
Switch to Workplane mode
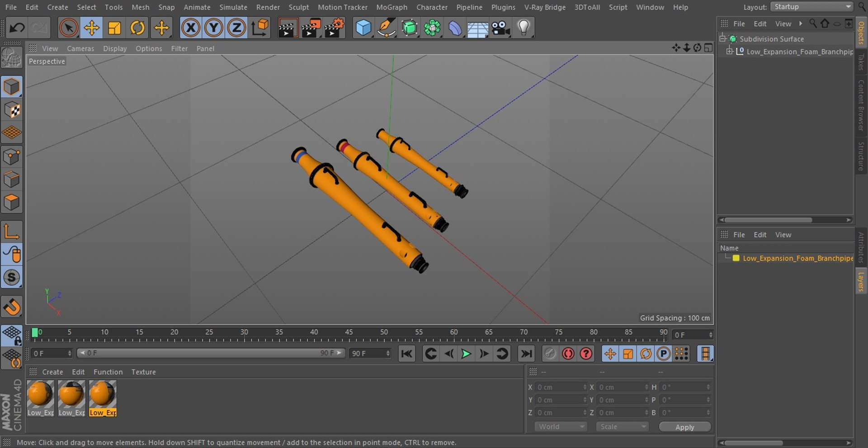click(x=12, y=132)
